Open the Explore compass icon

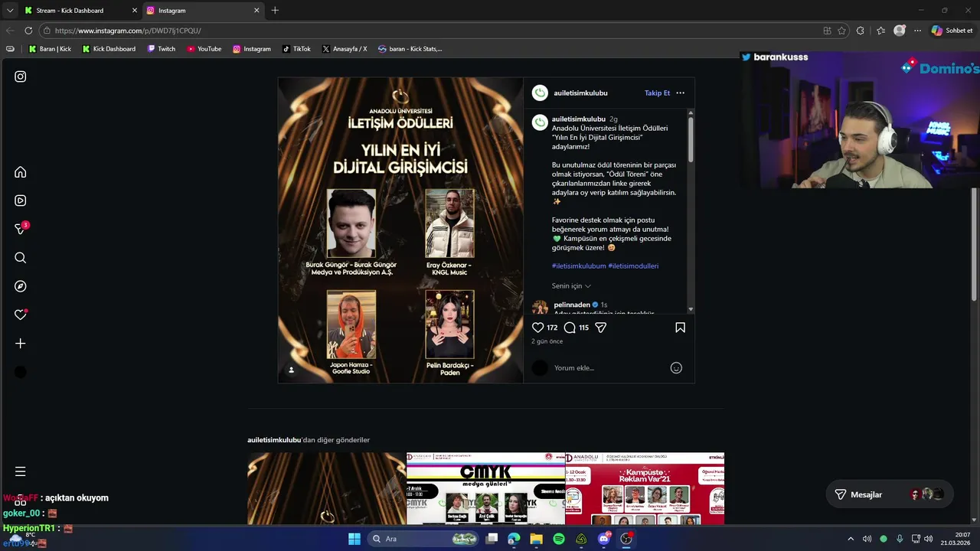[x=21, y=286]
